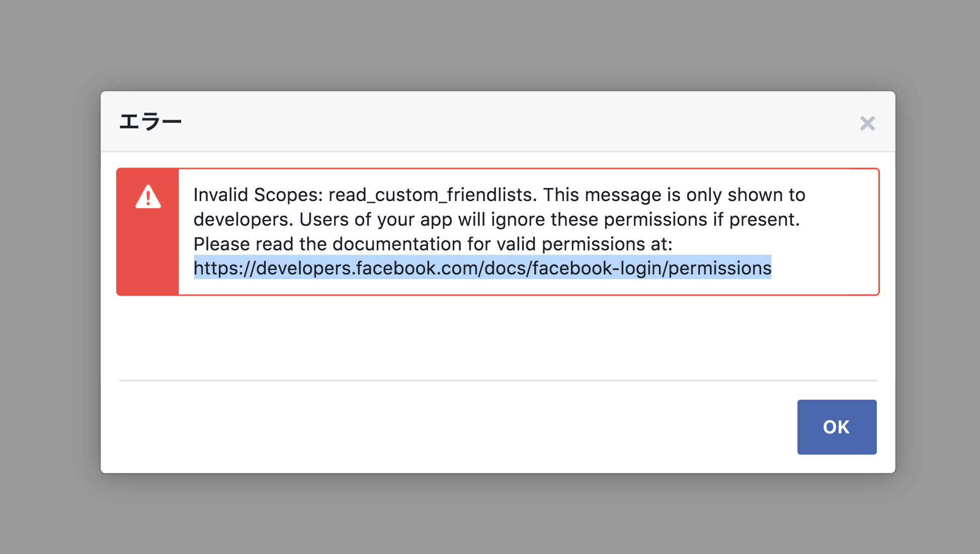Viewport: 980px width, 554px height.
Task: Click the OK button
Action: (836, 426)
